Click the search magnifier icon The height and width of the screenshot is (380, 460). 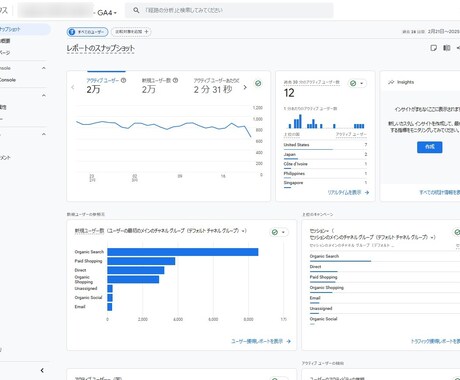point(136,10)
